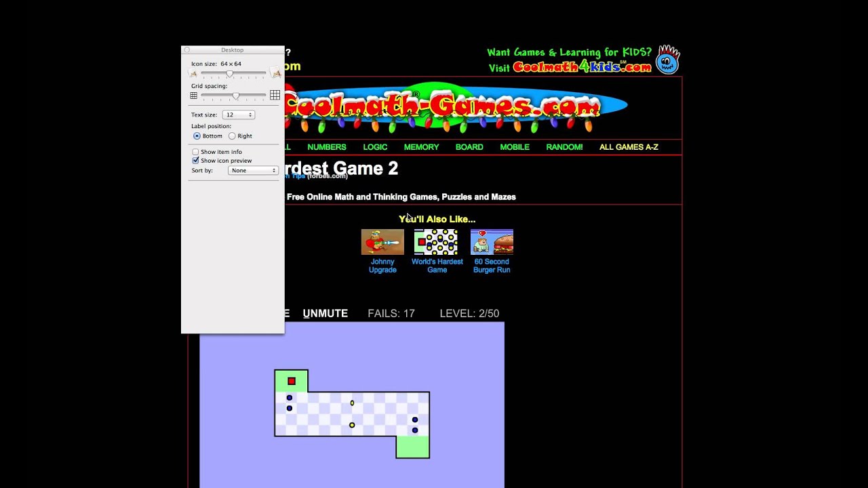Click the upper yellow coin in game

click(352, 403)
